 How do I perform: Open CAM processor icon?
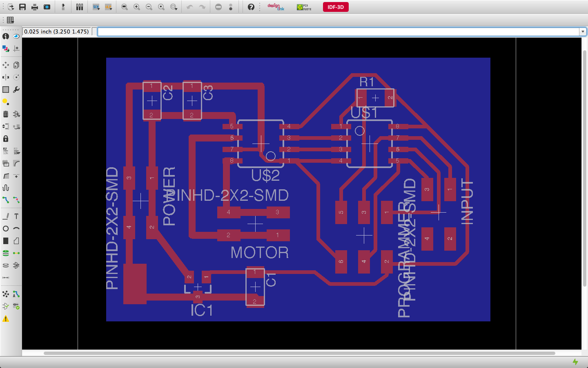coord(47,7)
